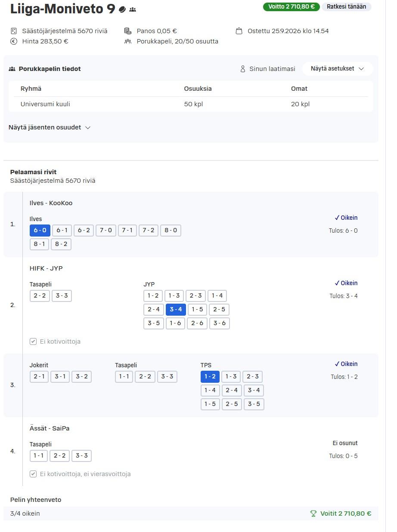Click the coins icon beside Panos 0,05 €

click(x=127, y=31)
